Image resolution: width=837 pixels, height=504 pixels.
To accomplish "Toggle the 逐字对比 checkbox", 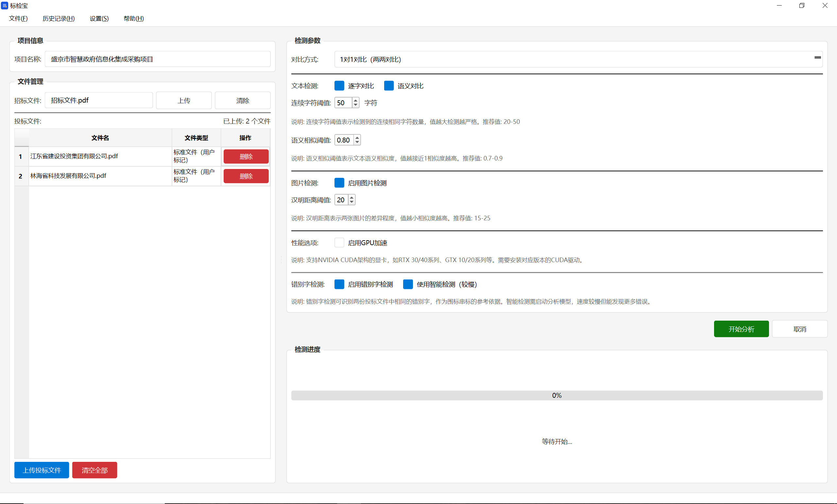I will (x=339, y=86).
